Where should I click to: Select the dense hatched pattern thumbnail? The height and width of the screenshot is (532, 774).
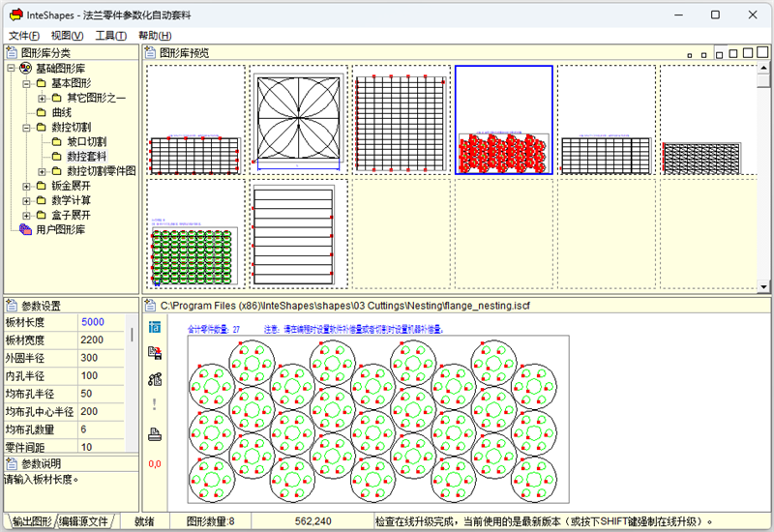tap(709, 120)
